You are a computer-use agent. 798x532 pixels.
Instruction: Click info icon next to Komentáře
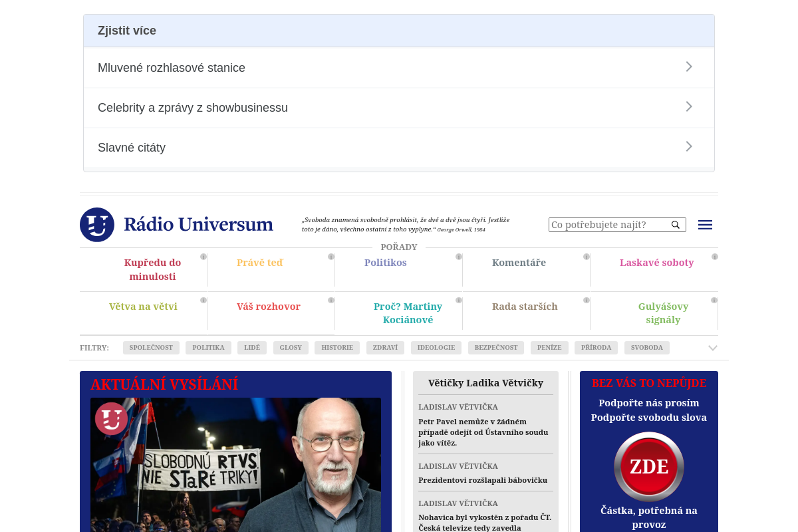click(x=587, y=257)
